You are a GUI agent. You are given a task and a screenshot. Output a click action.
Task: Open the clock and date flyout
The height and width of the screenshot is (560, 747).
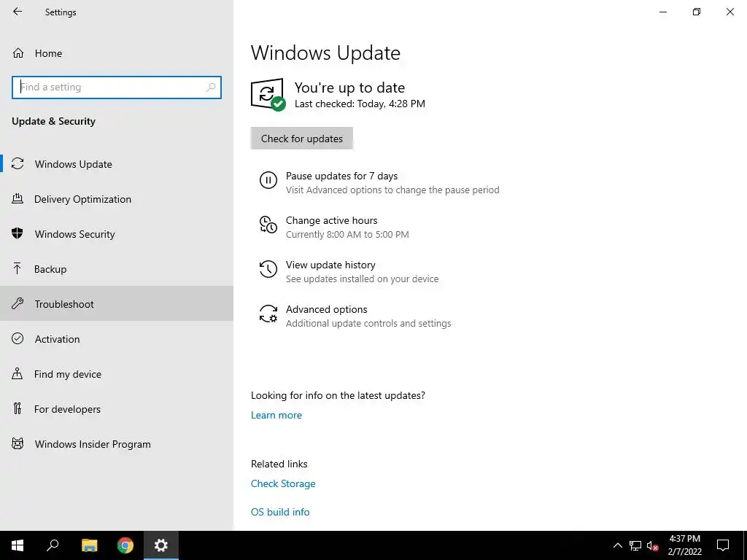(684, 545)
